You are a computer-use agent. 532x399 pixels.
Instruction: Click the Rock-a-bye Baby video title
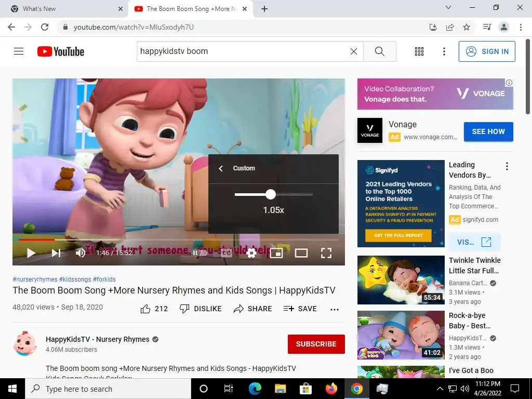tap(470, 321)
